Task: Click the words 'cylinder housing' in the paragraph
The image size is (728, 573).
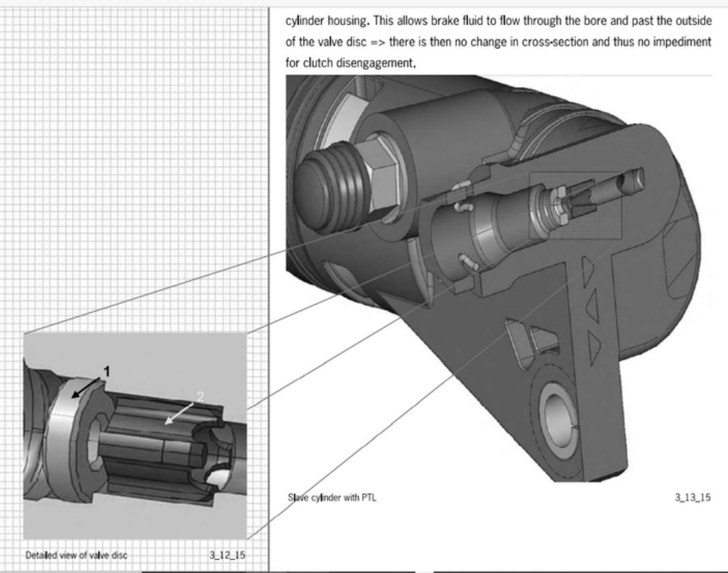Action: 317,21
